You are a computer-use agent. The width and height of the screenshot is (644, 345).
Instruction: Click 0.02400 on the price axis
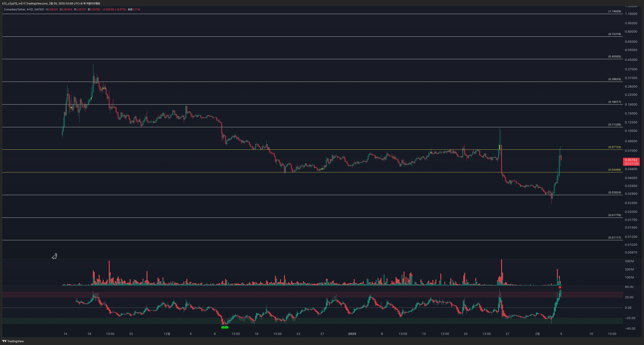click(631, 203)
